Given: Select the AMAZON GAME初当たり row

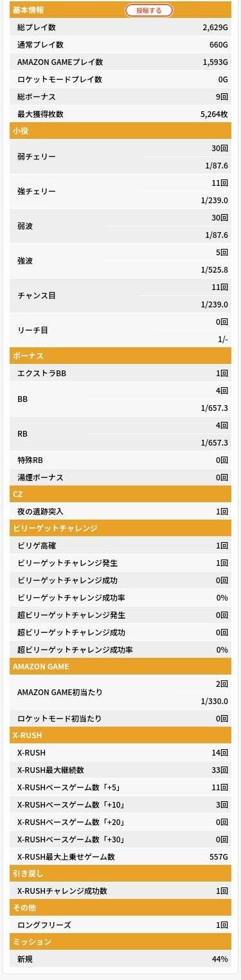Looking at the screenshot, I should [120, 693].
